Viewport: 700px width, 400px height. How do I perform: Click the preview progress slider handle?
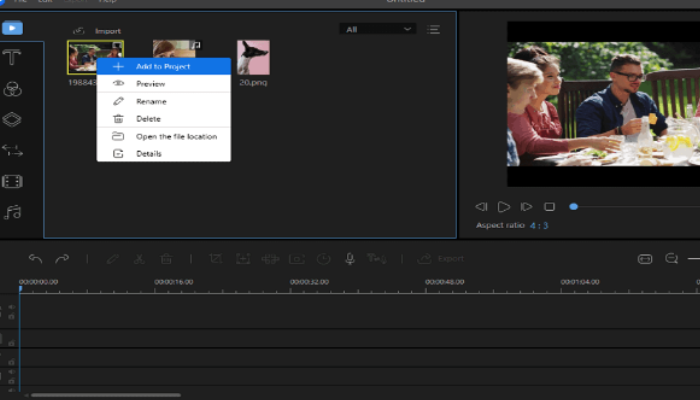(574, 207)
